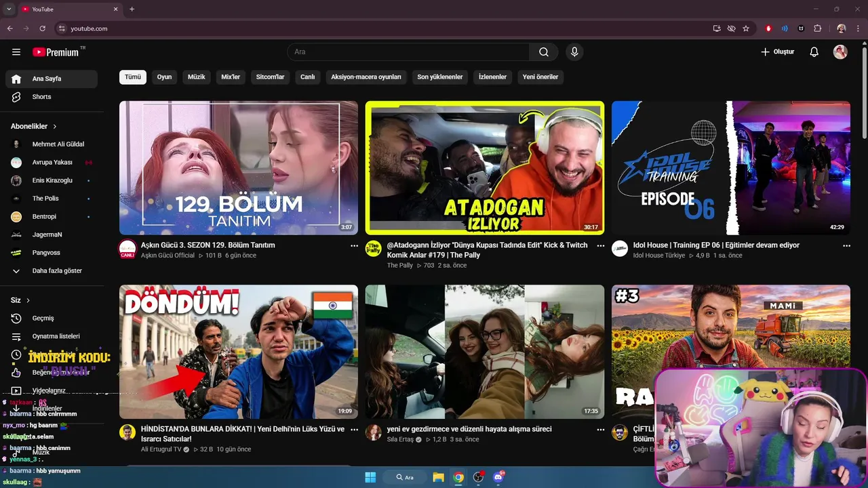The height and width of the screenshot is (488, 868).
Task: Open Avrupa Yakası subscription
Action: coord(52,163)
